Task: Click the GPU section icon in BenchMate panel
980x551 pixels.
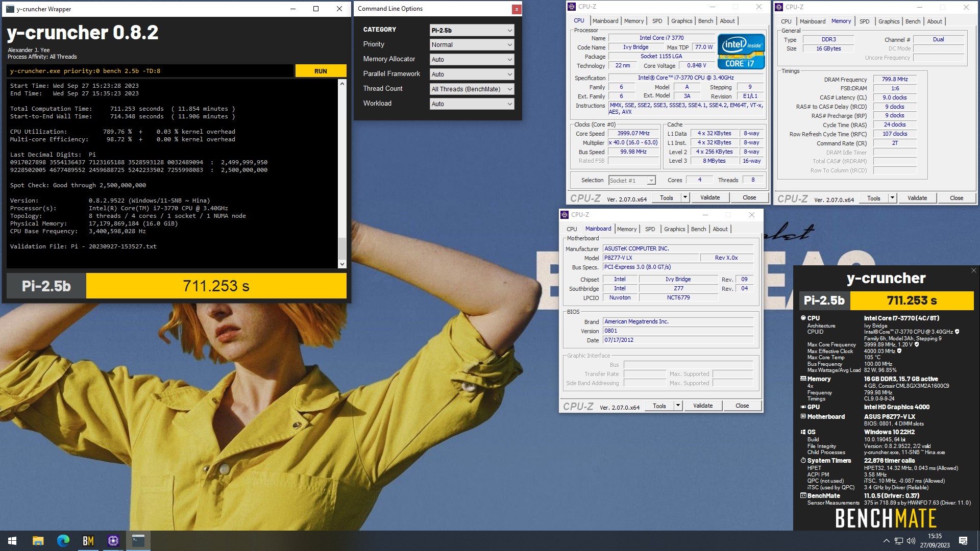Action: tap(803, 407)
